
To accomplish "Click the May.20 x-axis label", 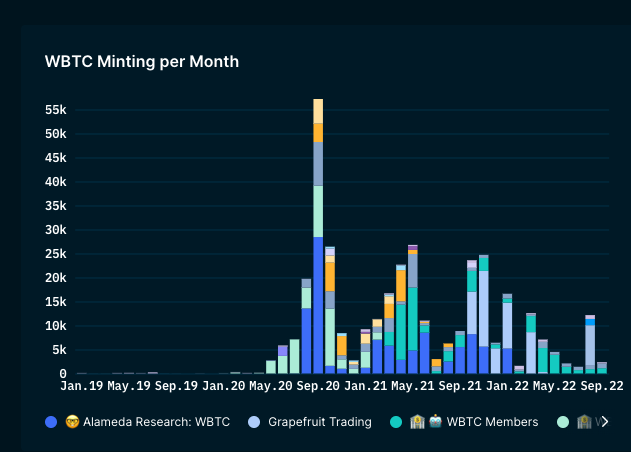I will click(x=270, y=386).
